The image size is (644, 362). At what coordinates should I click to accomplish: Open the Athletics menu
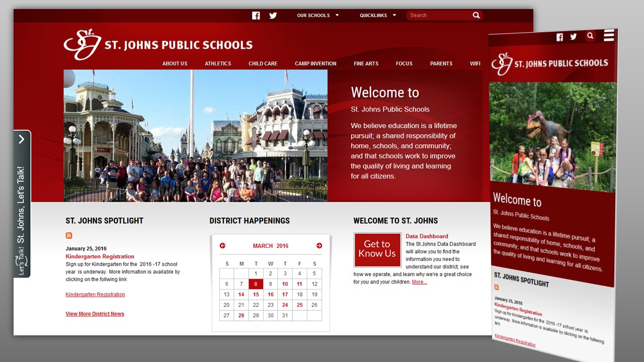(218, 63)
